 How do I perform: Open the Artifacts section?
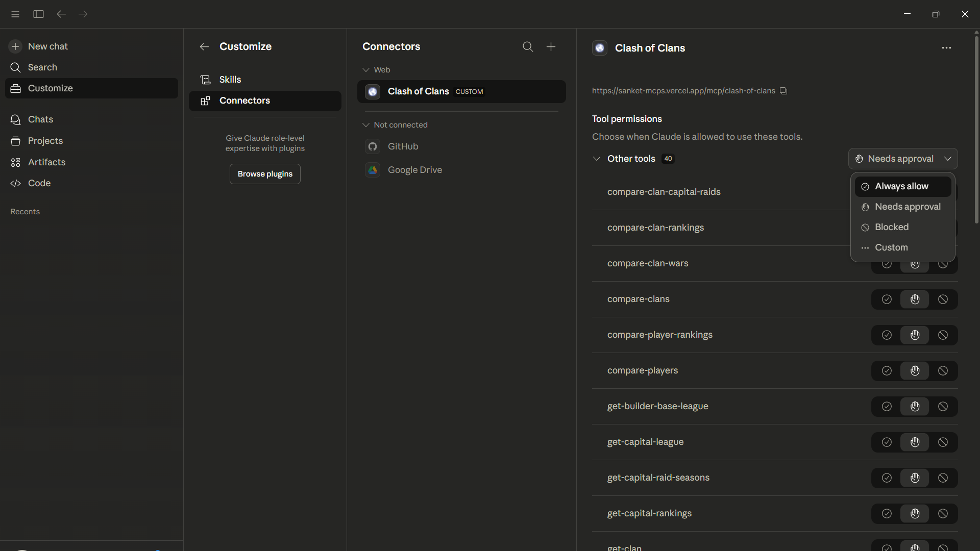pos(92,162)
